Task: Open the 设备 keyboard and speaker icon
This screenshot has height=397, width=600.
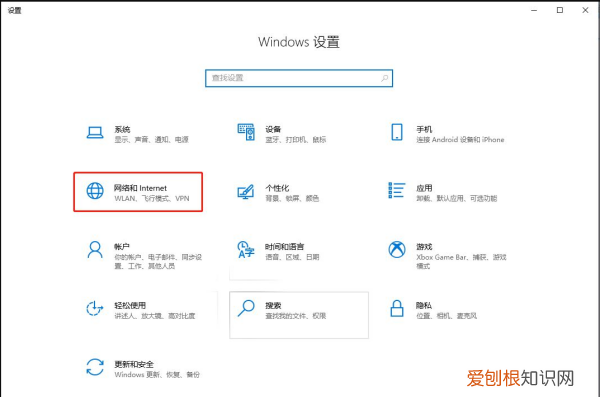Action: coord(246,132)
